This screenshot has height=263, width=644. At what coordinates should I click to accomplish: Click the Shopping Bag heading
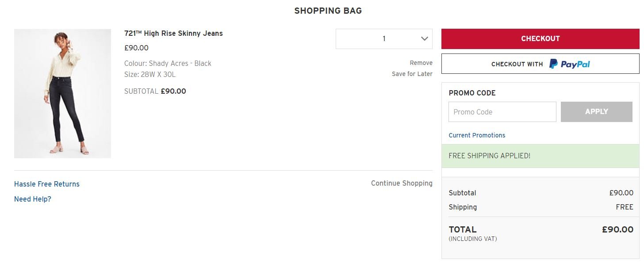[x=328, y=11]
